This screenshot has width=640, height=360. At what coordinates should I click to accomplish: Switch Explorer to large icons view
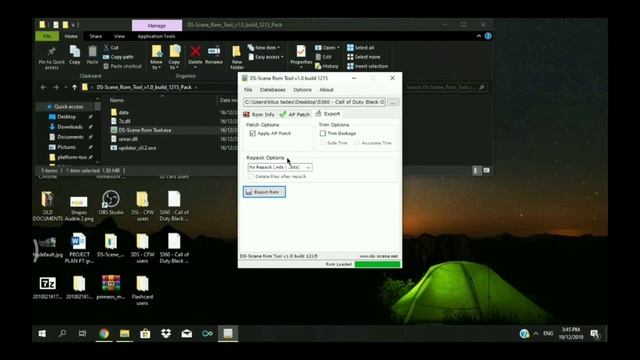(487, 171)
